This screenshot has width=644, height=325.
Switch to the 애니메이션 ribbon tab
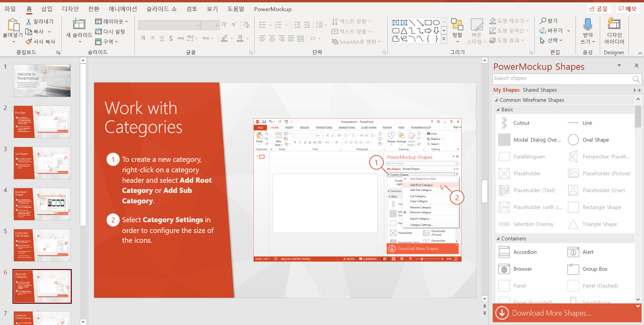coord(123,9)
